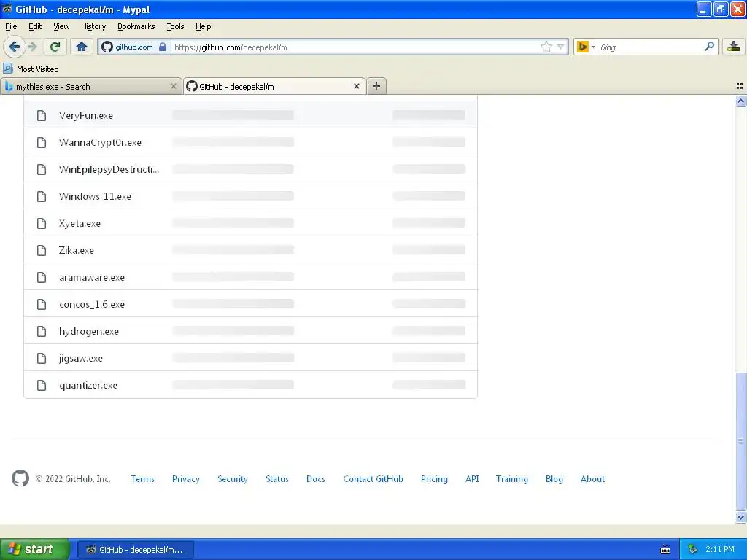Click the address bar URL field
This screenshot has width=747, height=560.
(x=355, y=47)
